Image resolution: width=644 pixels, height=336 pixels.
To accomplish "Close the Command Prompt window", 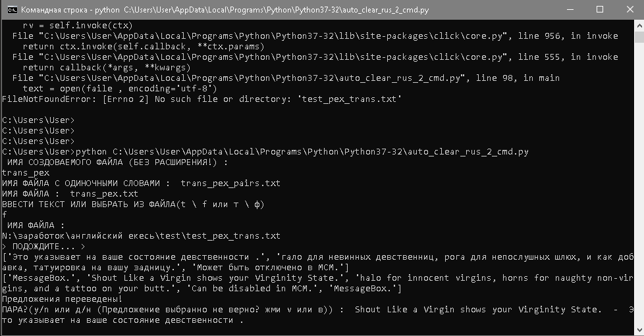I will [630, 10].
